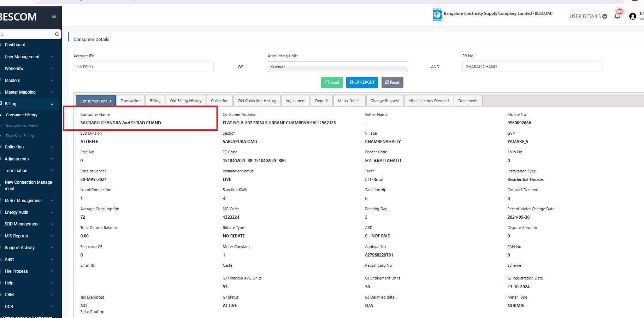Focus the Account ID input field

click(x=143, y=66)
